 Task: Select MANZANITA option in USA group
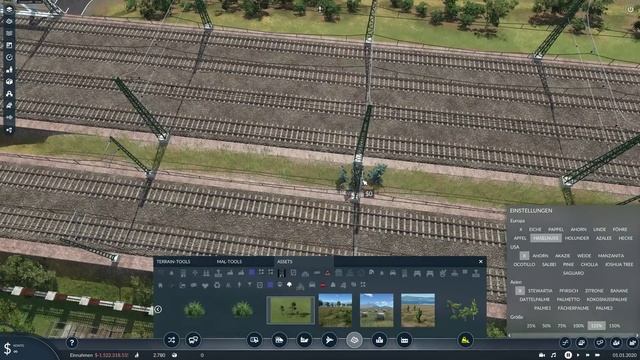click(x=611, y=256)
